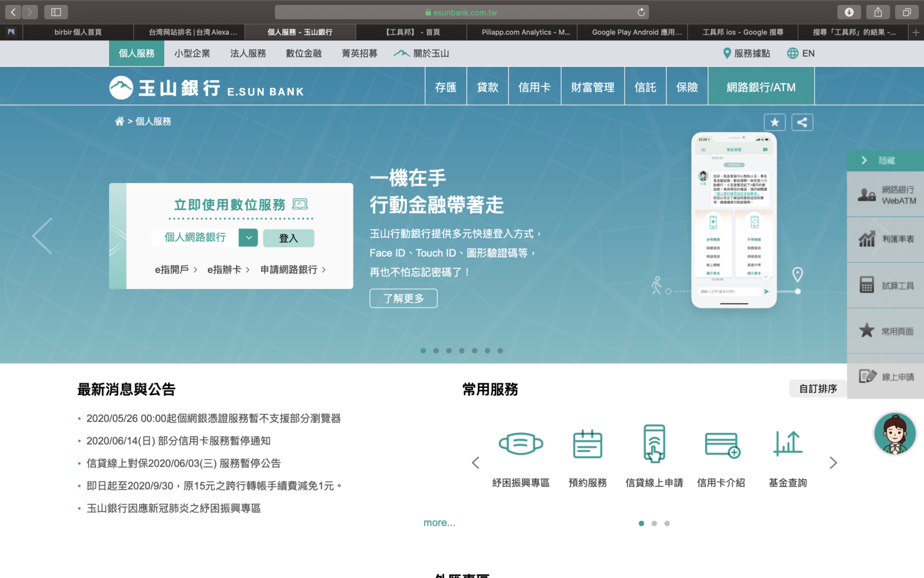Show Safari sidebar icon
924x578 pixels.
pyautogui.click(x=56, y=12)
